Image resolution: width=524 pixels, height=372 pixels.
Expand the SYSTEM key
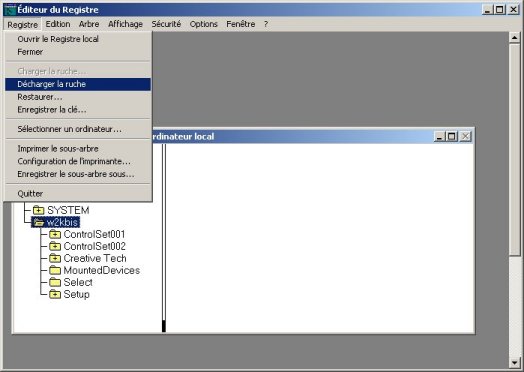tap(39, 210)
